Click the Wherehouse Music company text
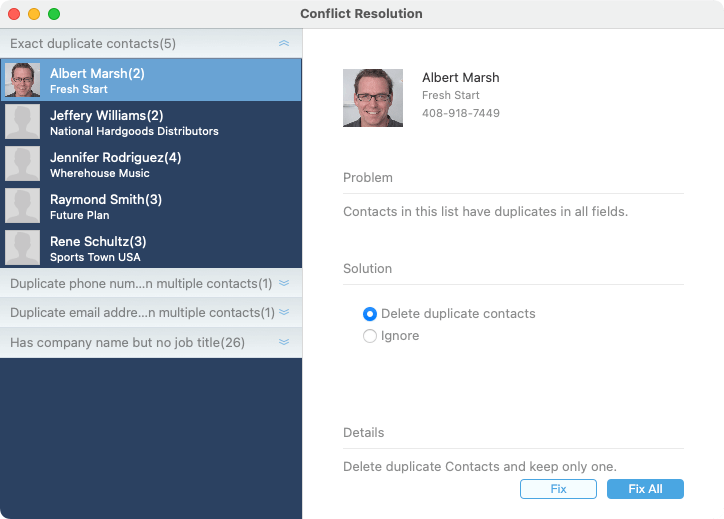The image size is (724, 519). pyautogui.click(x=100, y=173)
